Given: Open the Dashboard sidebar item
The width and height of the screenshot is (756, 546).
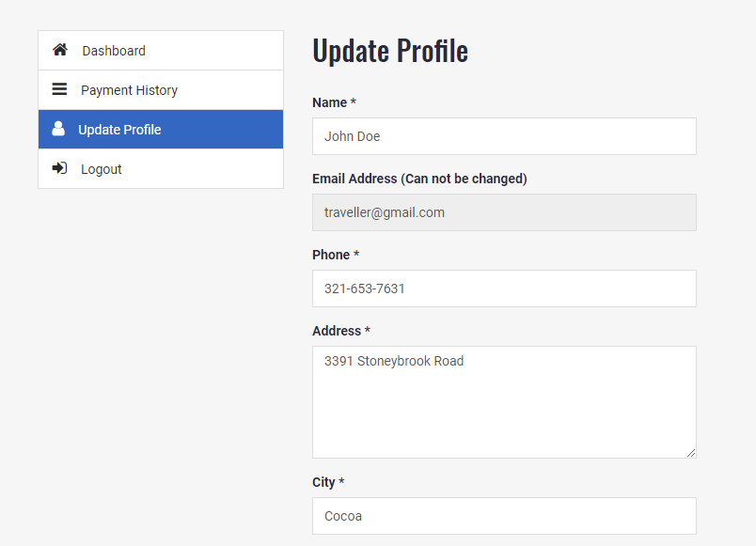Looking at the screenshot, I should tap(114, 51).
